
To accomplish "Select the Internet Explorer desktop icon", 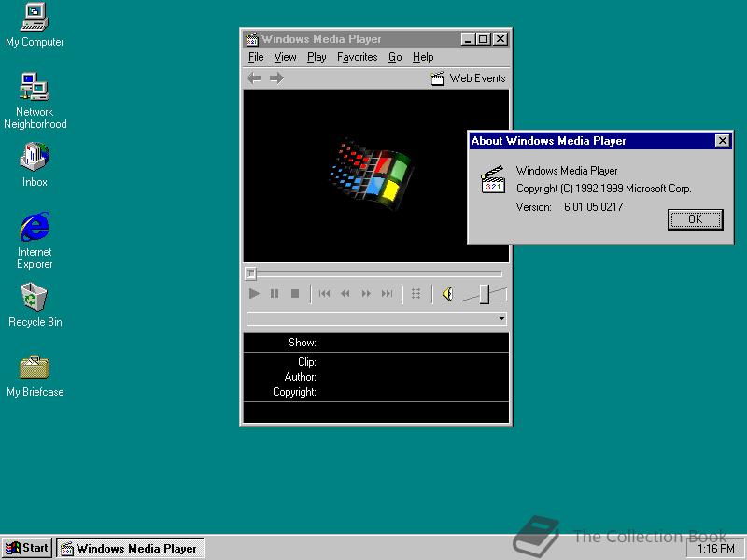I will pyautogui.click(x=35, y=241).
